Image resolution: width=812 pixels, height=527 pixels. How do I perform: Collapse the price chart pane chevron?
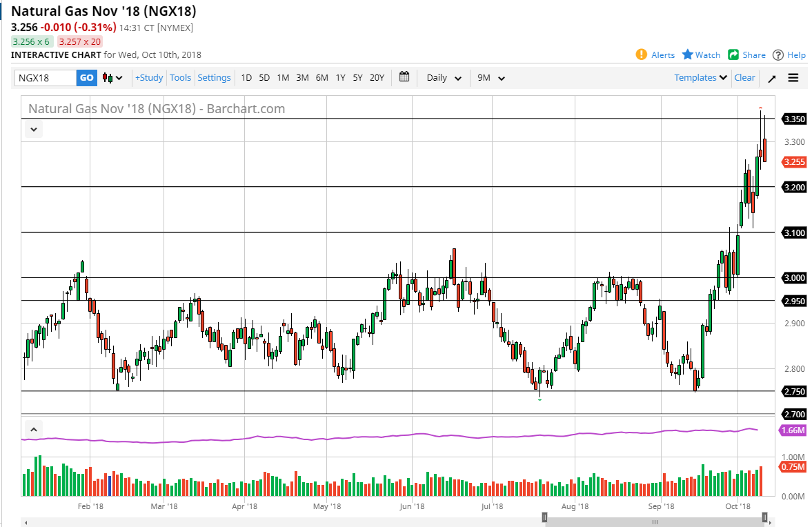point(34,128)
